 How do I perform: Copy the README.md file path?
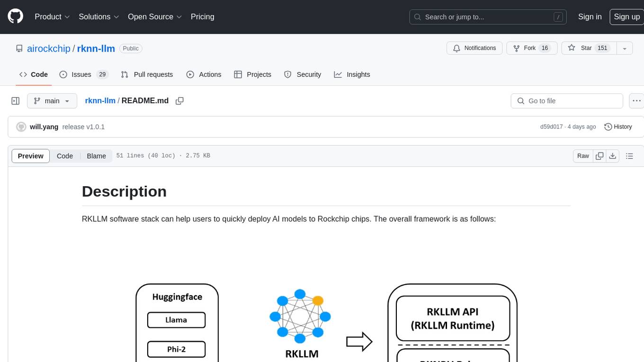coord(179,100)
